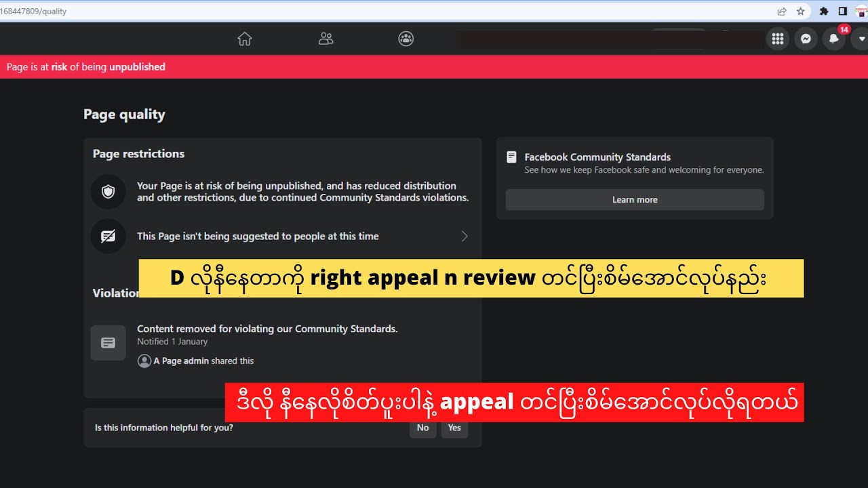Open the Facebook Community Standards heading
Image resolution: width=868 pixels, height=488 pixels.
tap(597, 157)
